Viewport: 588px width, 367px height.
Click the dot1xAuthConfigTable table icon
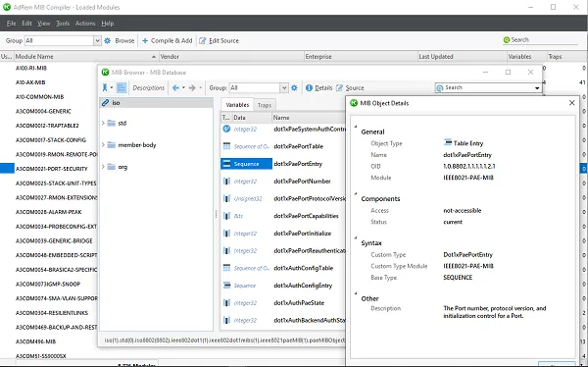(x=226, y=268)
